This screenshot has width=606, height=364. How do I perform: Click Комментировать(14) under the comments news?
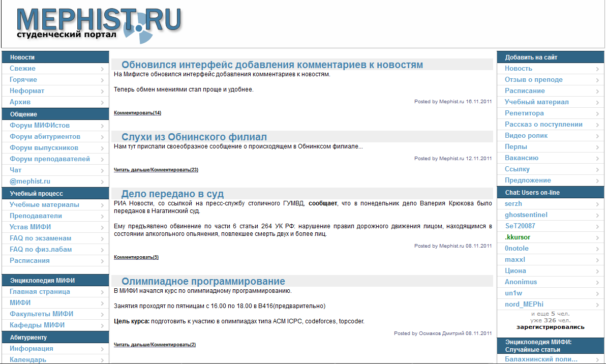137,112
